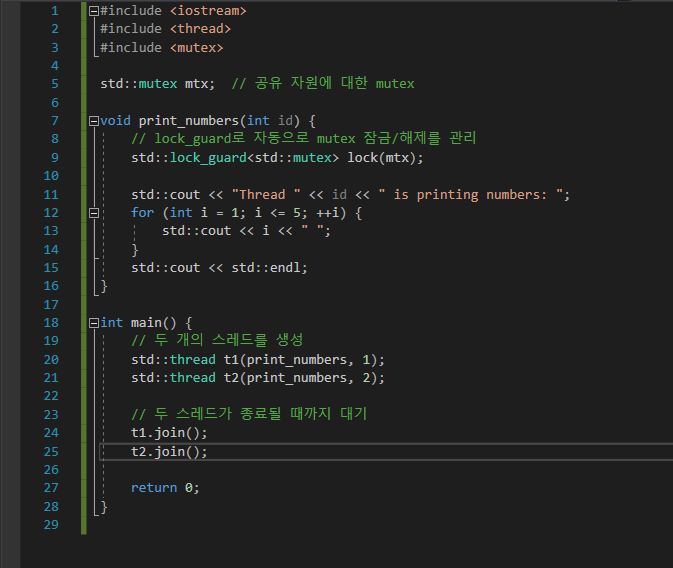673x568 pixels.
Task: Click std::endl on line 15
Action: click(266, 268)
